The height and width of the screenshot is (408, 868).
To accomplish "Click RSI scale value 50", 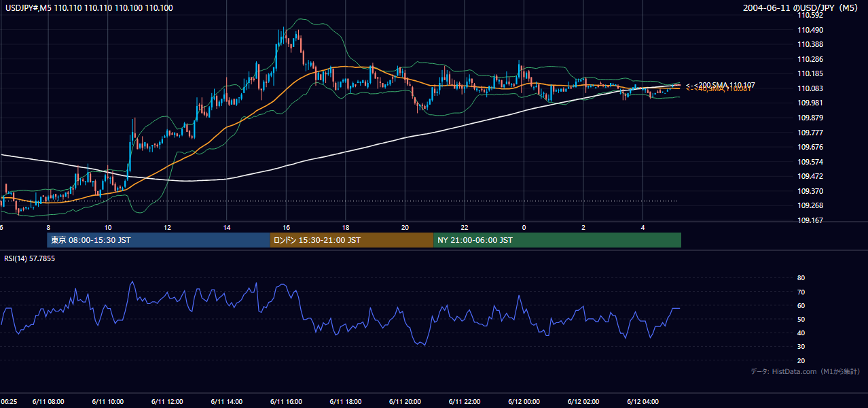I will point(801,319).
